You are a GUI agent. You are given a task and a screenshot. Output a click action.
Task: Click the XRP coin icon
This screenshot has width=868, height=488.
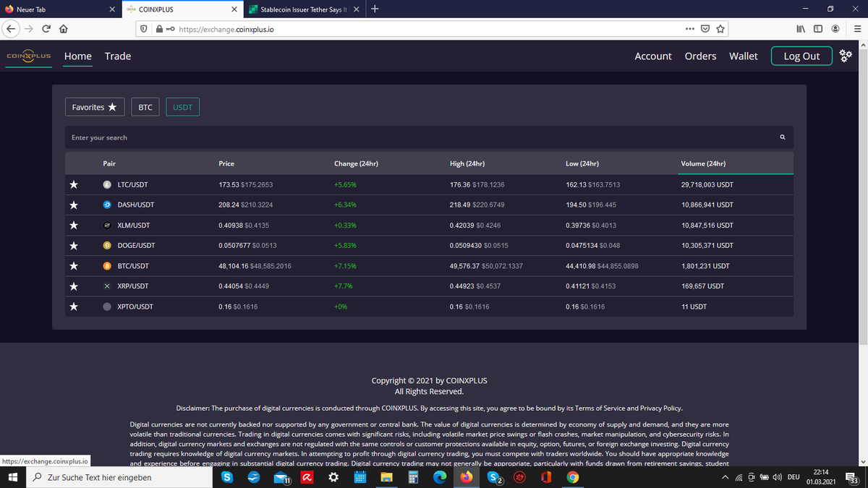click(107, 286)
